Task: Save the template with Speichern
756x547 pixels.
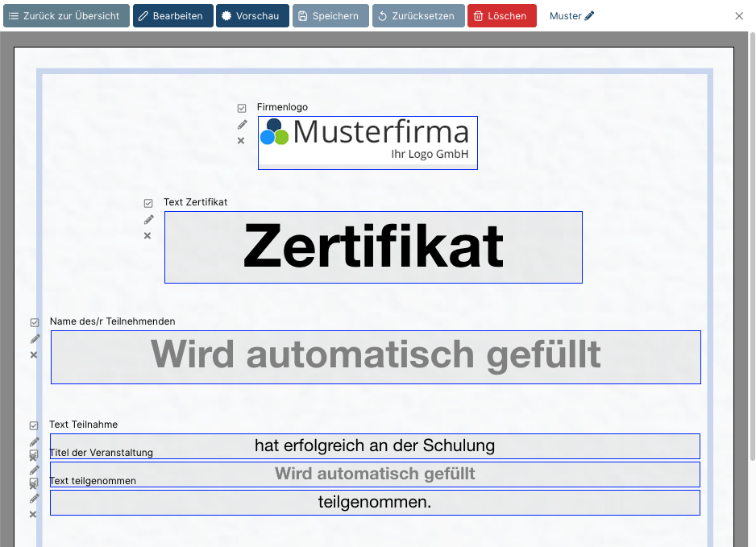Action: click(330, 15)
